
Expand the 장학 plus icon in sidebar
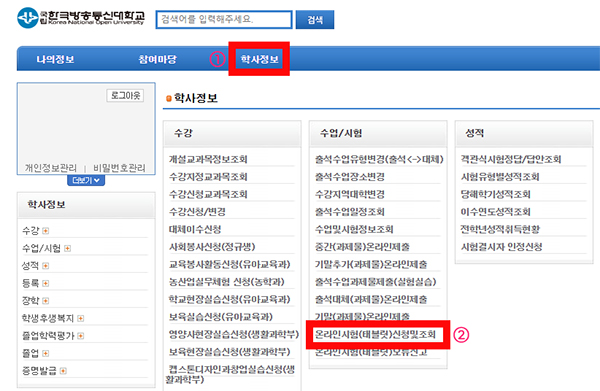pos(46,301)
